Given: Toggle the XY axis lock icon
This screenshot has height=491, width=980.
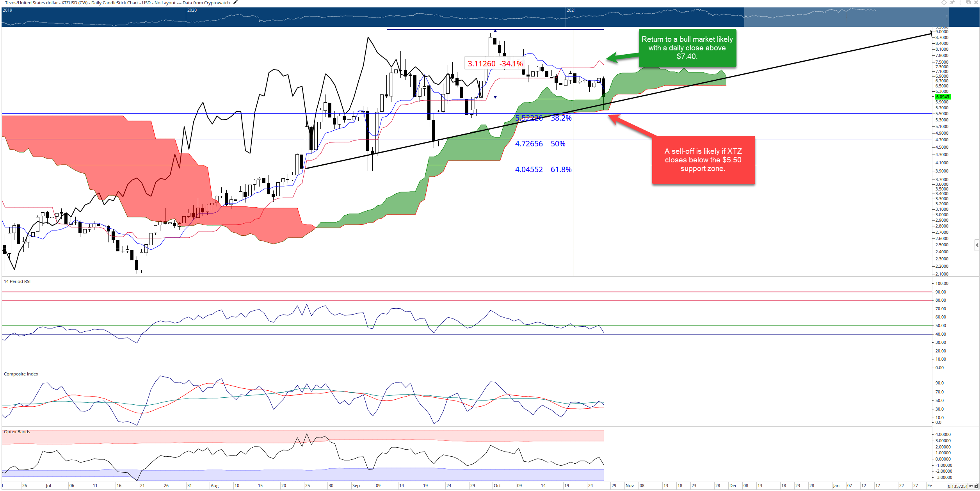Looking at the screenshot, I should point(976,486).
